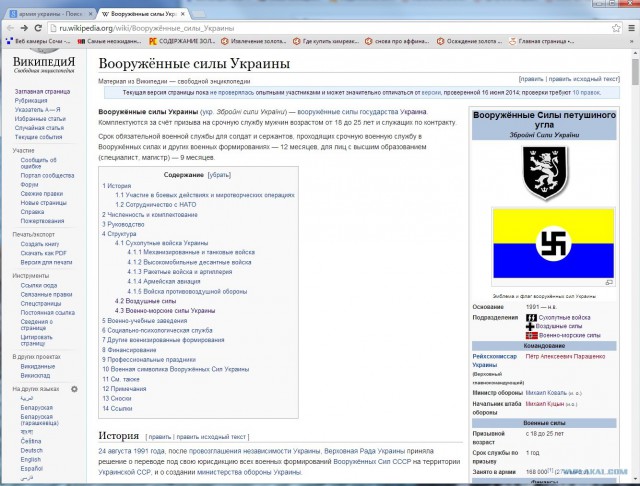Close the first search tab with its X
The image size is (640, 486).
point(91,14)
